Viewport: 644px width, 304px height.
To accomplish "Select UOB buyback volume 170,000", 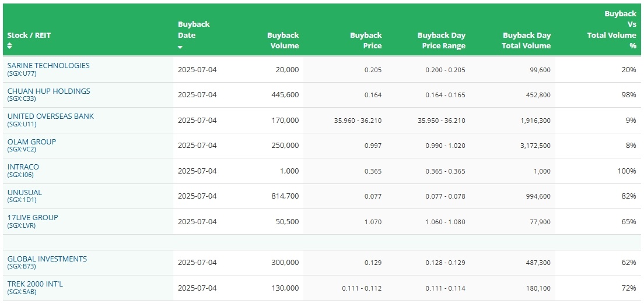I will click(285, 120).
